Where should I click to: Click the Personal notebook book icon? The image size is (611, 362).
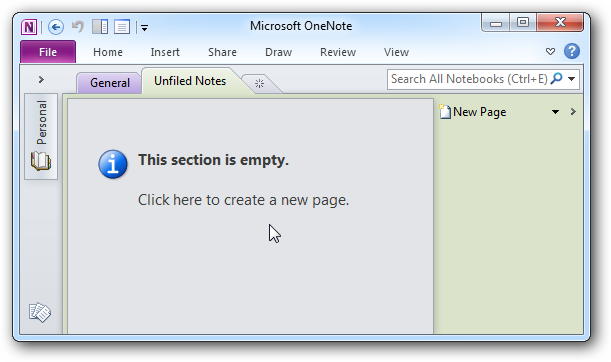click(x=41, y=161)
